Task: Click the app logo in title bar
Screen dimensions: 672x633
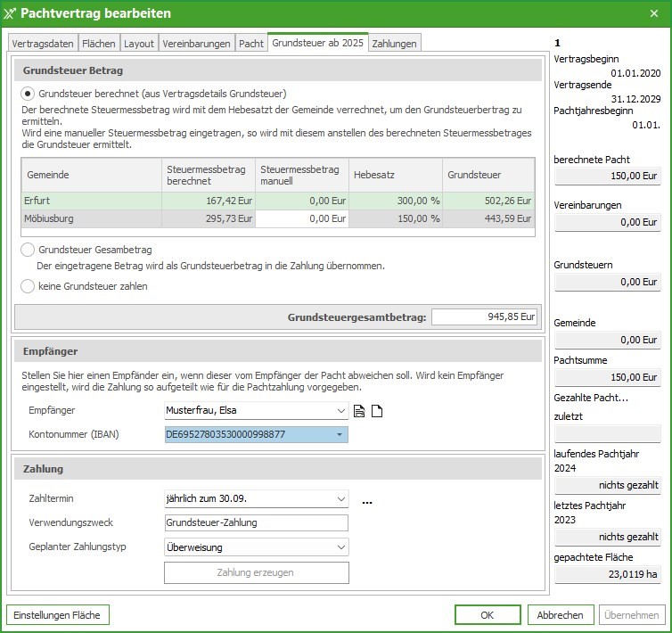Action: coord(10,13)
